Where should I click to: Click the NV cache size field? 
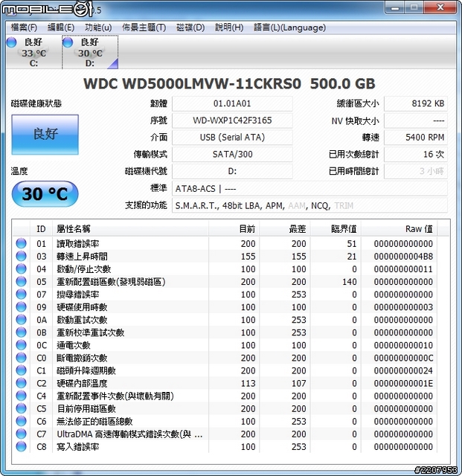(416, 120)
